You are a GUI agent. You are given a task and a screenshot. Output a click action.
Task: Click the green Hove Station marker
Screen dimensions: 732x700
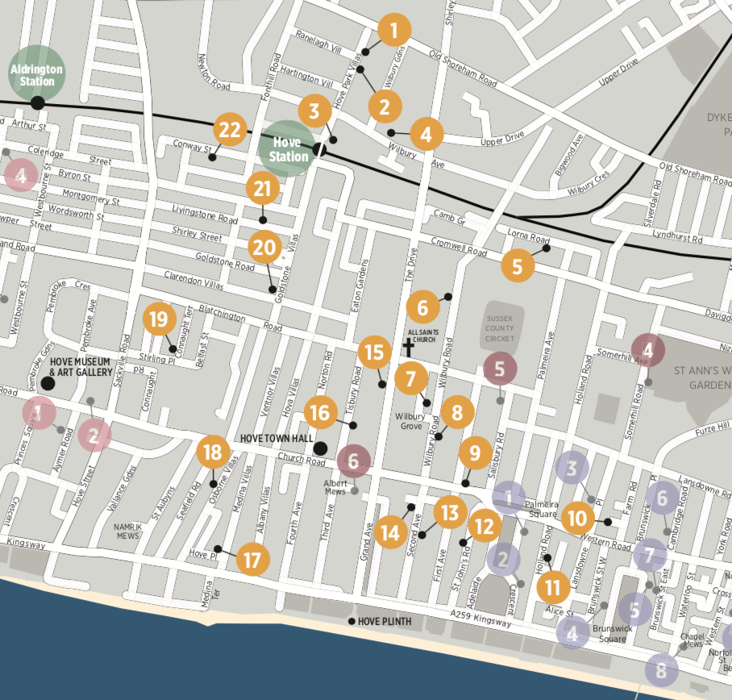pos(288,148)
